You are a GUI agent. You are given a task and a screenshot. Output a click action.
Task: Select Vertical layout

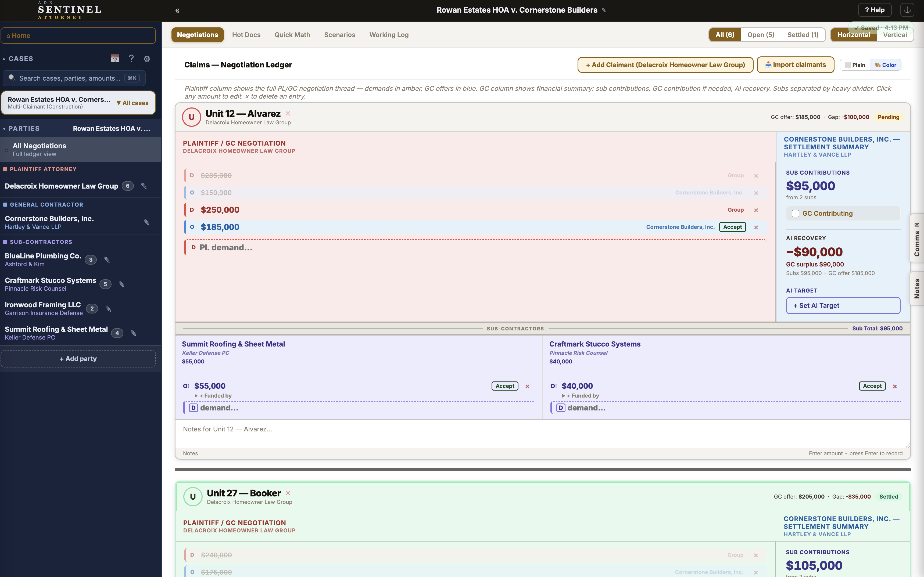(x=895, y=35)
